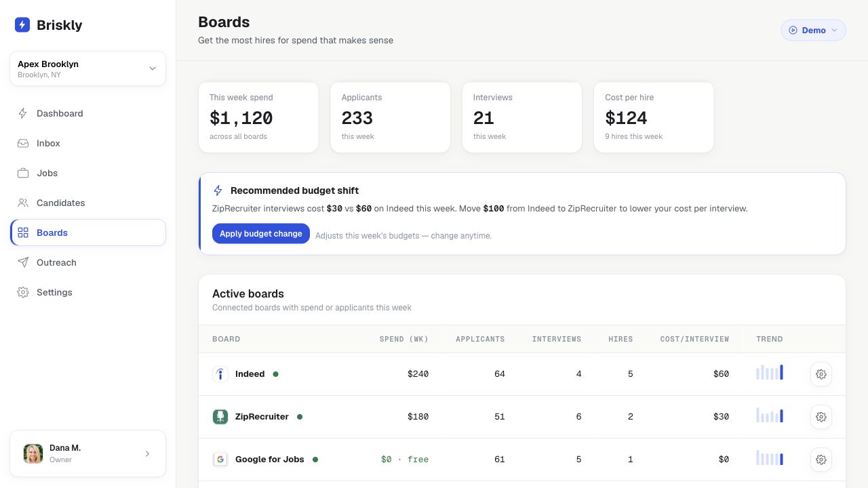Screen dimensions: 868x488
Task: Click the This week spend card
Action: tap(258, 117)
